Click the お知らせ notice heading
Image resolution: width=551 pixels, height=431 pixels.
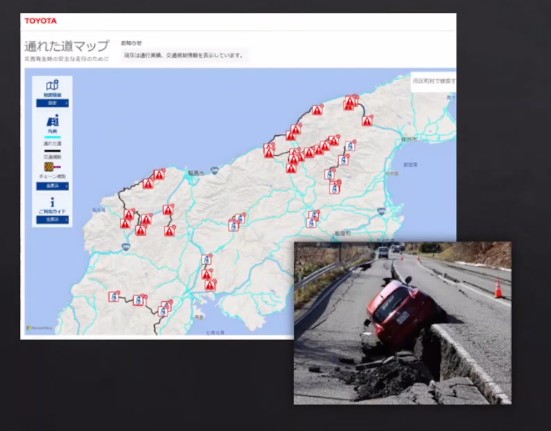(x=131, y=43)
